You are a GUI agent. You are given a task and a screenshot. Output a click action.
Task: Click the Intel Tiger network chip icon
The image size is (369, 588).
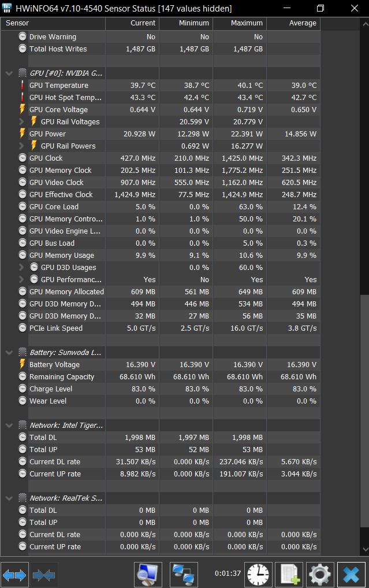click(23, 425)
